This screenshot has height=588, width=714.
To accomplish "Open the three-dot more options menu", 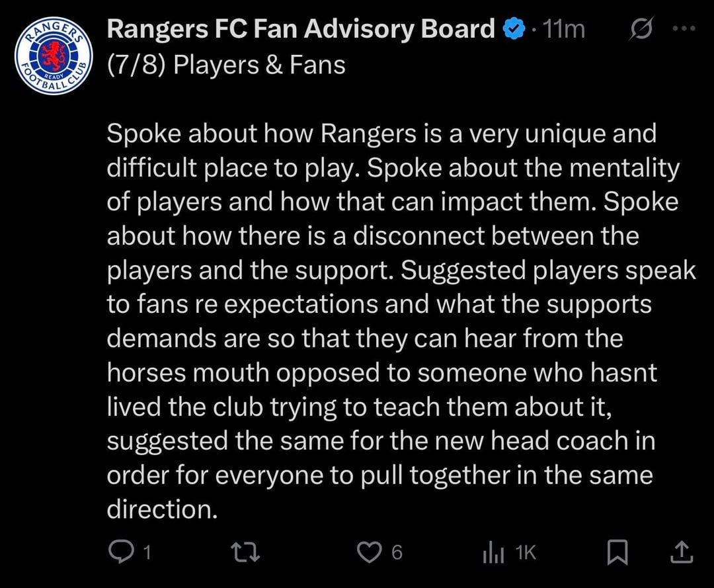I will click(x=683, y=29).
